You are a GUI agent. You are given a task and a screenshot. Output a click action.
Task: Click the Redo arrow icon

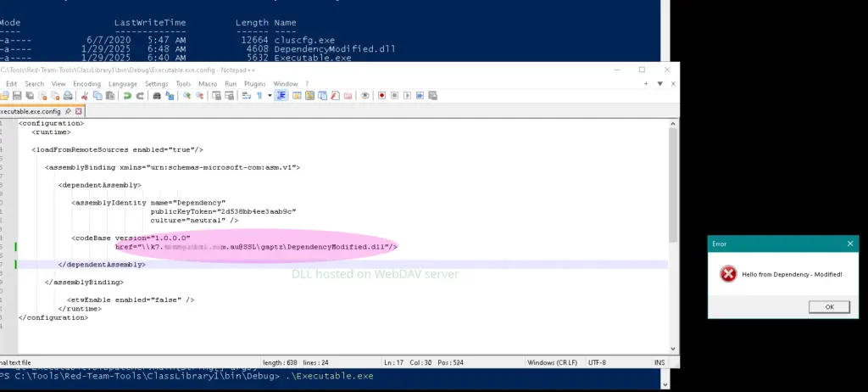click(139, 96)
